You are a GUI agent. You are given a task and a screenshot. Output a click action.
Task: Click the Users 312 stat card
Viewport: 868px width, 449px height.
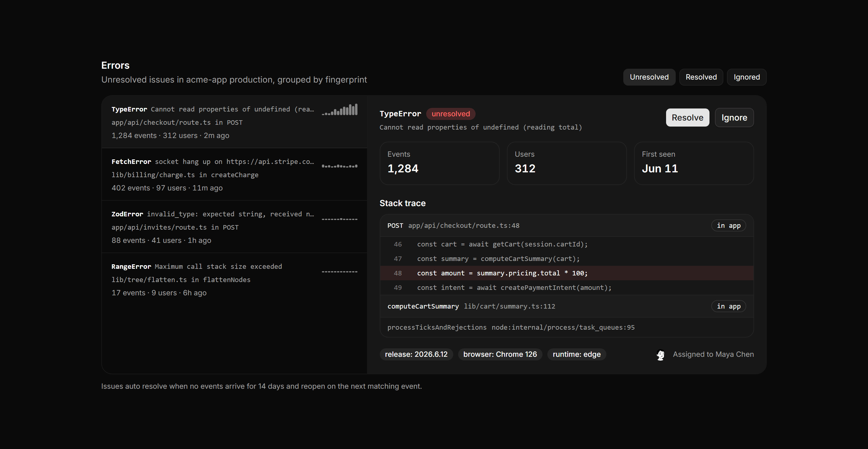click(566, 163)
